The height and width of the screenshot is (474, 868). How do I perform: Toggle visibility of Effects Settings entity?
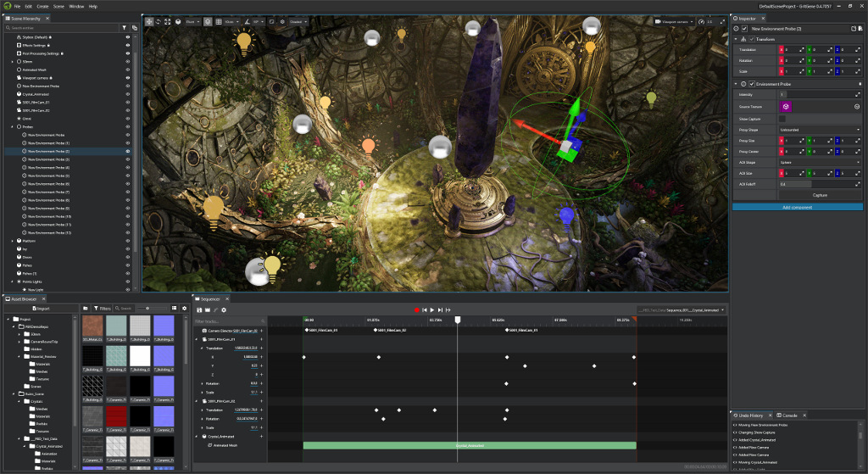click(127, 46)
